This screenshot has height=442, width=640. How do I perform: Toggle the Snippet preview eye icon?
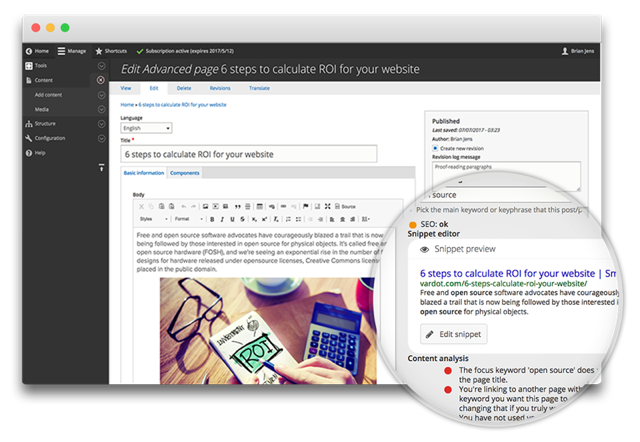click(x=424, y=249)
